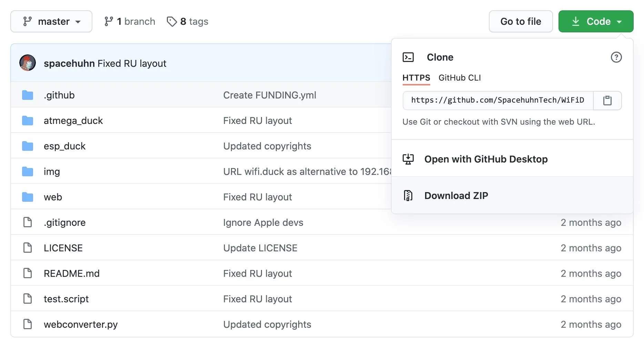Click the folder icon for web
644x345 pixels.
28,197
